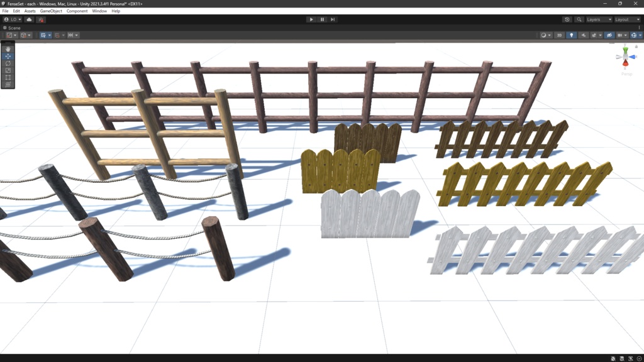Open the global Search
The height and width of the screenshot is (362, 644).
click(579, 19)
